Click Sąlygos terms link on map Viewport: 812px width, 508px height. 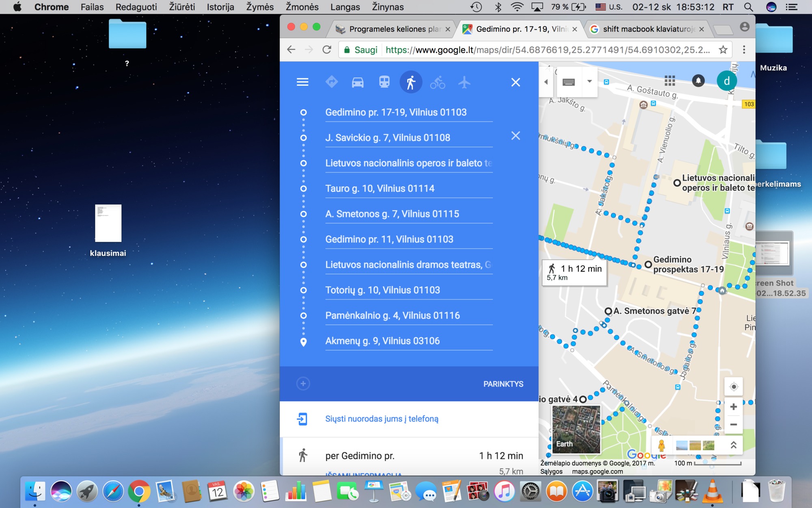pos(551,472)
